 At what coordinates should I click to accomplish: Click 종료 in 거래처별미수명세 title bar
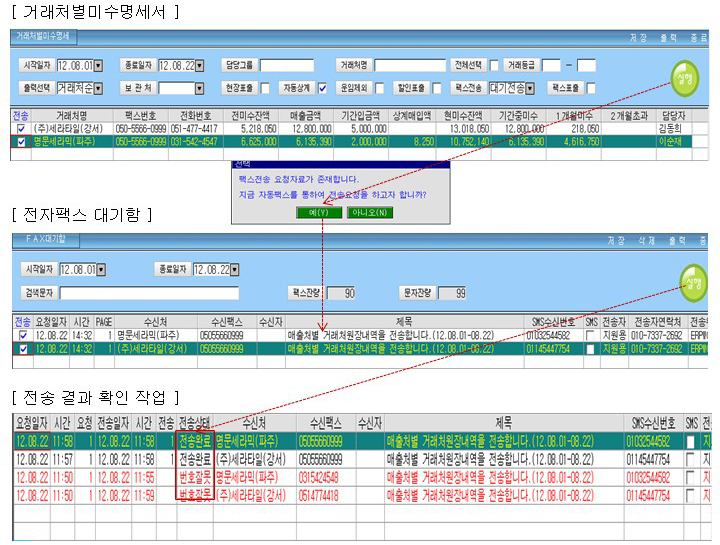point(699,38)
